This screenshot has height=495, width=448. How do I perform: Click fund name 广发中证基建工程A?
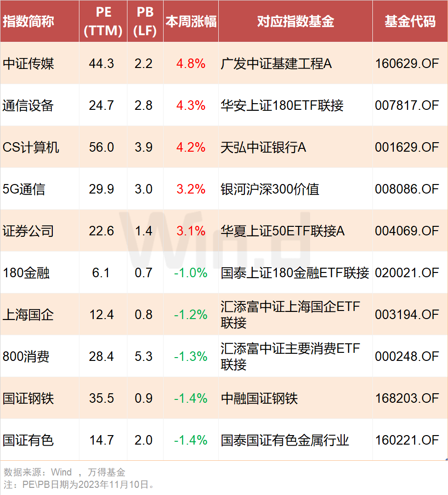pyautogui.click(x=276, y=63)
